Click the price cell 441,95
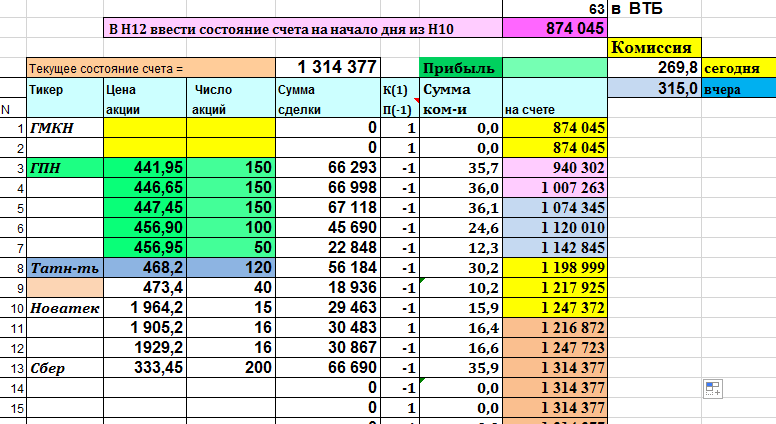Image resolution: width=776 pixels, height=424 pixels. tap(145, 168)
